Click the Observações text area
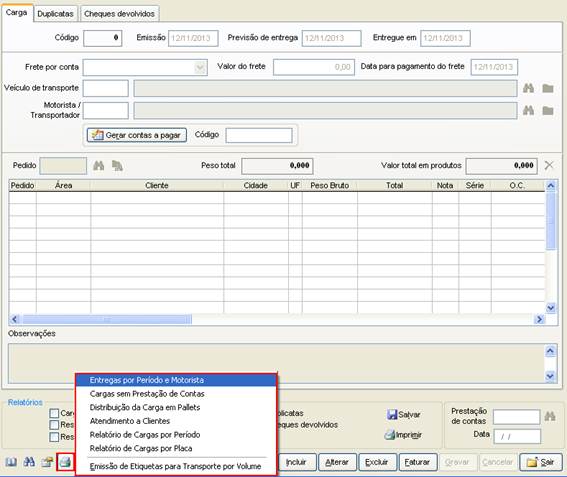Viewport: 567px width, 477px height. [277, 363]
